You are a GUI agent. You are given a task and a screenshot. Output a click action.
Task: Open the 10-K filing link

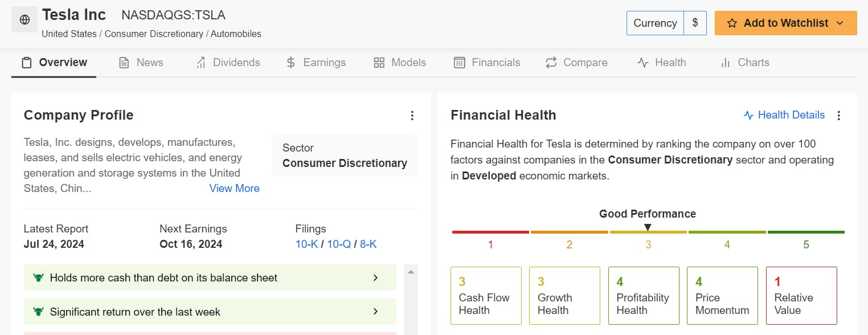306,244
